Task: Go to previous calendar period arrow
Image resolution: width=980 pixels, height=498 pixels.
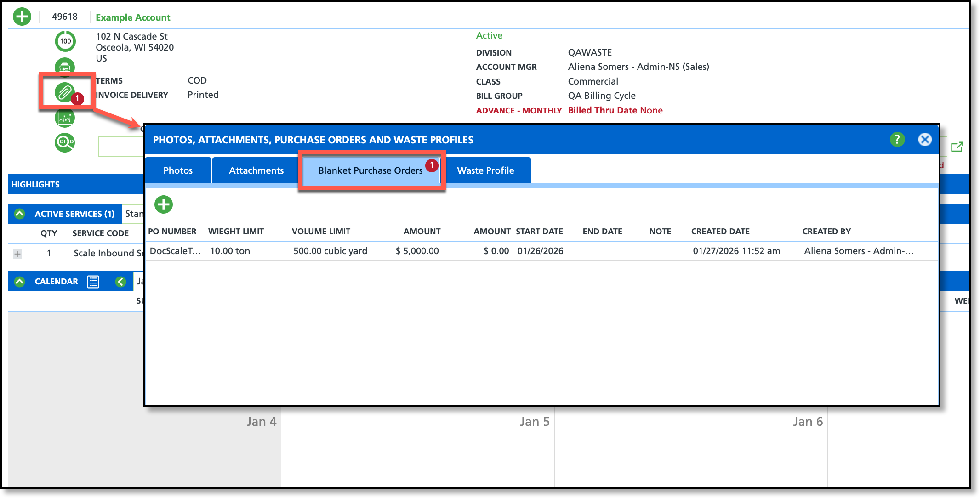Action: coord(121,282)
